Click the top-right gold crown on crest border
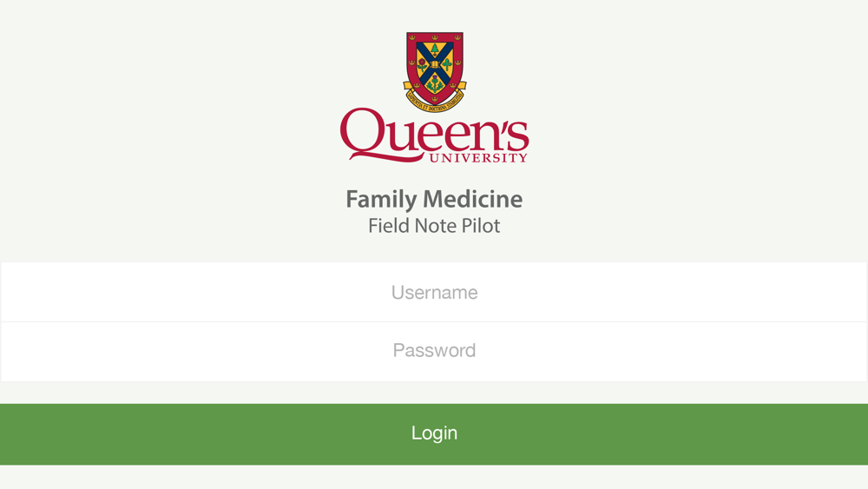The image size is (868, 489). click(457, 37)
